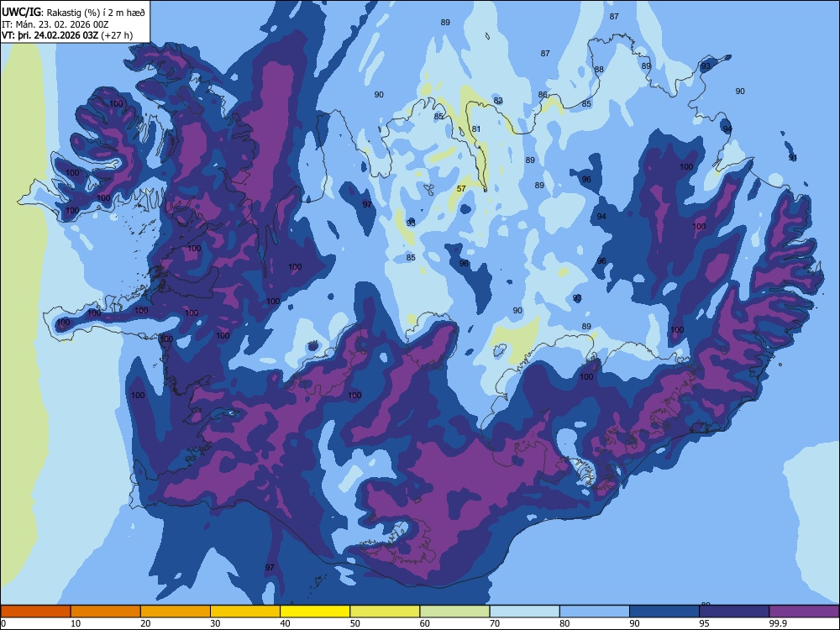Click the legend tick label 70

click(495, 623)
